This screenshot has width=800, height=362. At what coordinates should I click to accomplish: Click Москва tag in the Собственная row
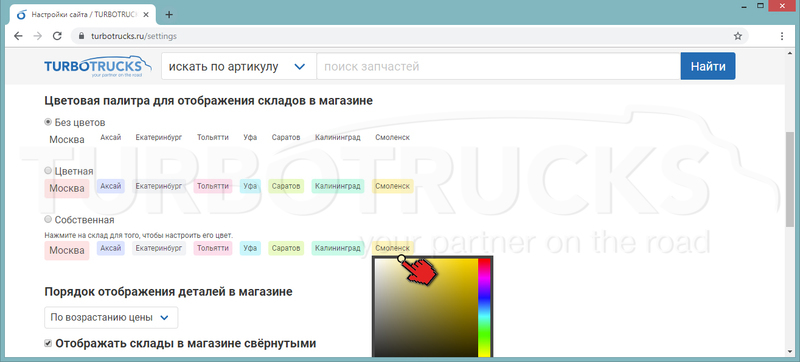pyautogui.click(x=67, y=251)
